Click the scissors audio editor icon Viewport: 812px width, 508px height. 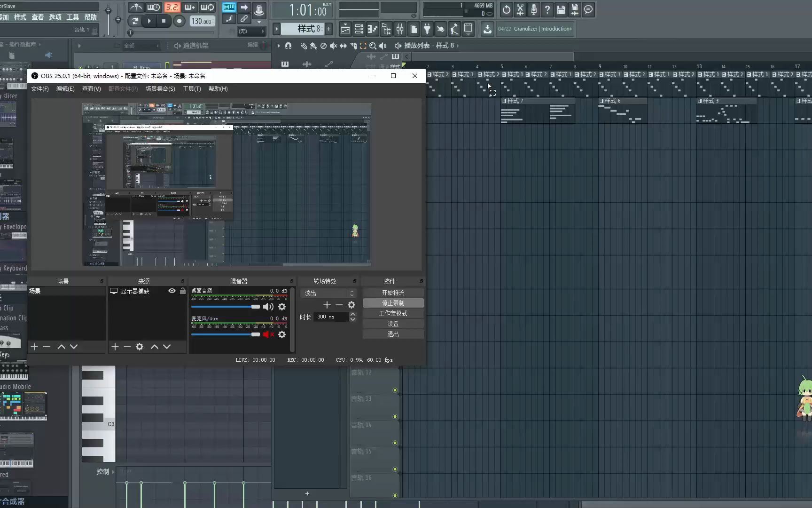(520, 9)
